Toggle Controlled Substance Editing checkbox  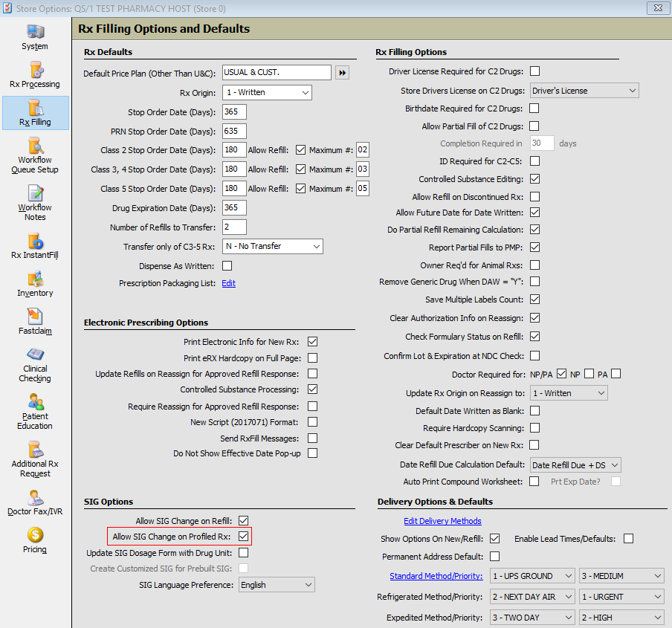click(x=535, y=178)
